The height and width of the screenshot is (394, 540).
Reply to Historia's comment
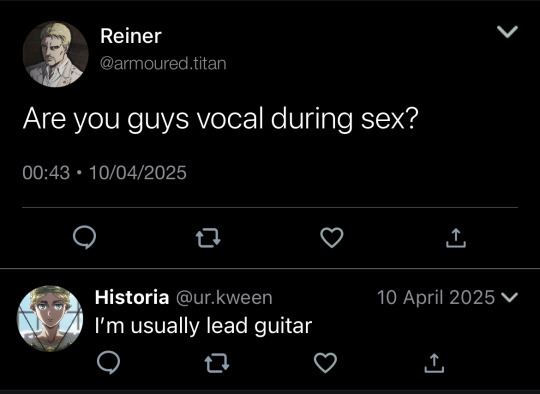click(108, 363)
